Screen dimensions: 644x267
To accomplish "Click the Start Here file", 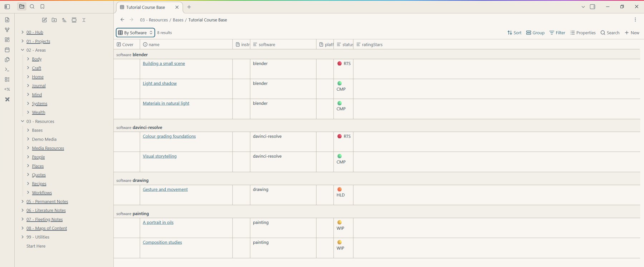I will tap(36, 246).
